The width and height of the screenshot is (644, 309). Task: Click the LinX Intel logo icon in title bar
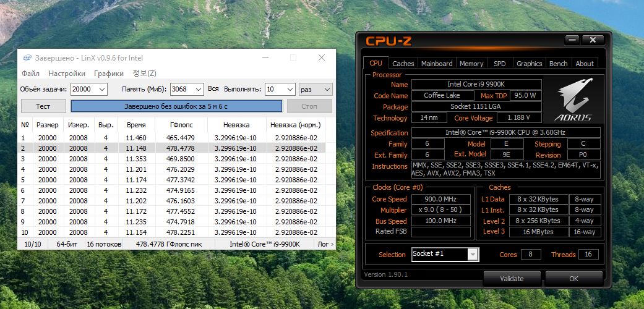tap(27, 58)
